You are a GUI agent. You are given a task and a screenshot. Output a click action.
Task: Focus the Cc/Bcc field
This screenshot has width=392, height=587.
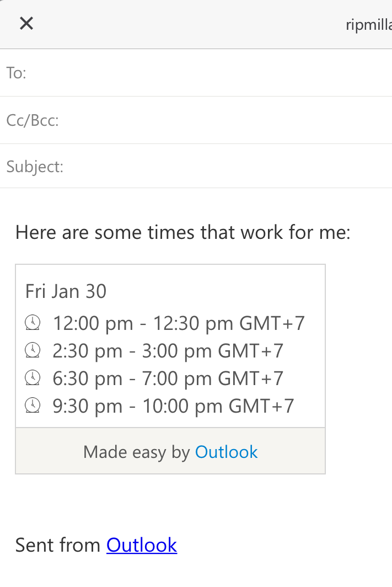click(221, 120)
